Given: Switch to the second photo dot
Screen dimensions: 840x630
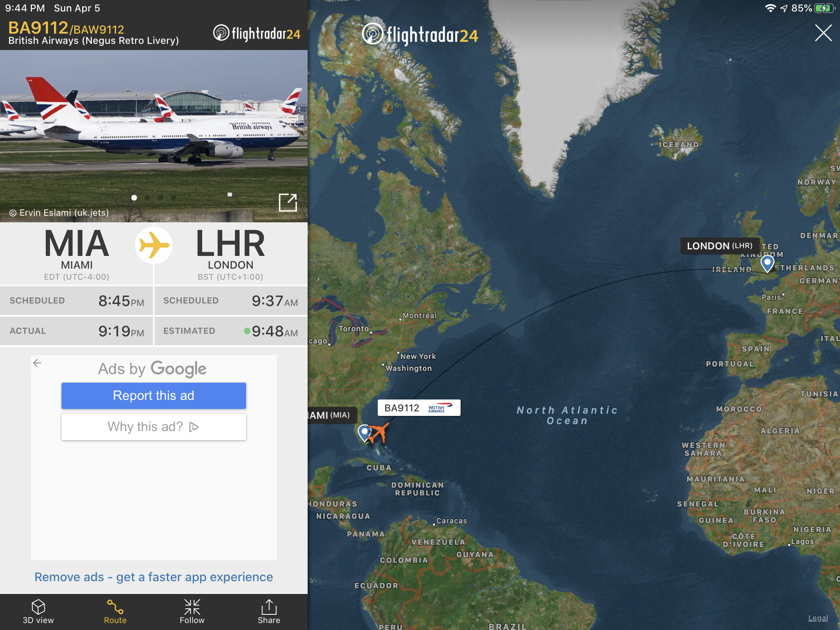Looking at the screenshot, I should point(147,198).
